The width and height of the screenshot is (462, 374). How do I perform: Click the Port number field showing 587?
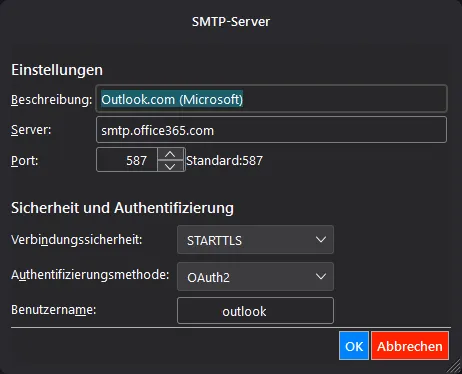coord(127,160)
